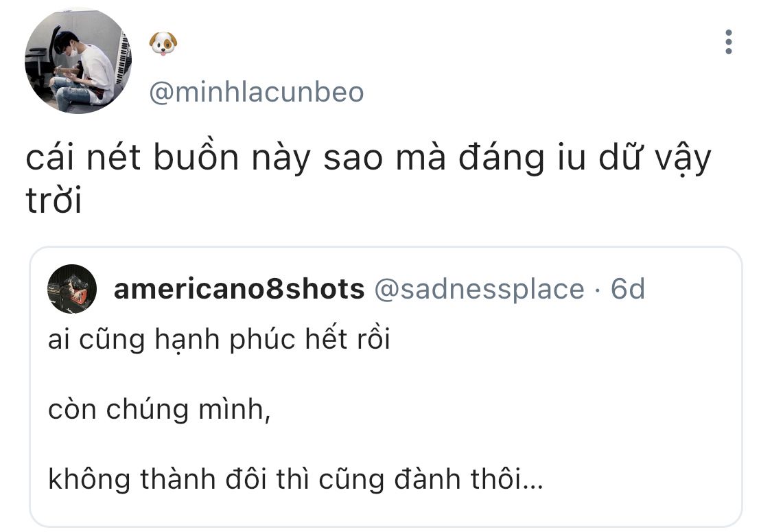Open the @minhlacunbeo handle

coord(256,92)
